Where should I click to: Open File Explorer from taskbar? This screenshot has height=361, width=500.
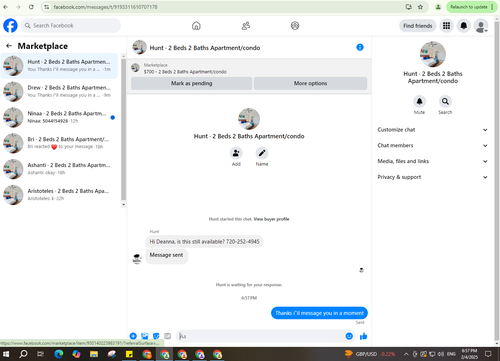click(94, 354)
